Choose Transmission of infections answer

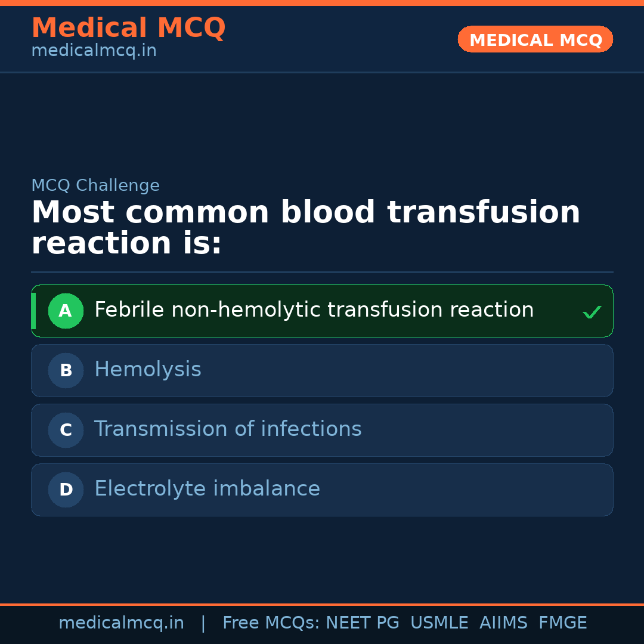228,429
